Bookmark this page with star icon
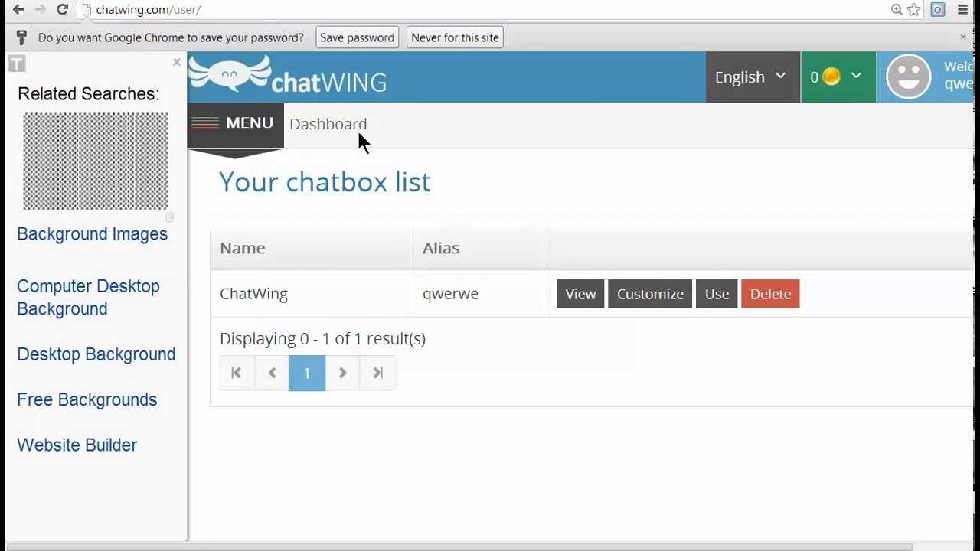The width and height of the screenshot is (980, 551). pos(913,10)
